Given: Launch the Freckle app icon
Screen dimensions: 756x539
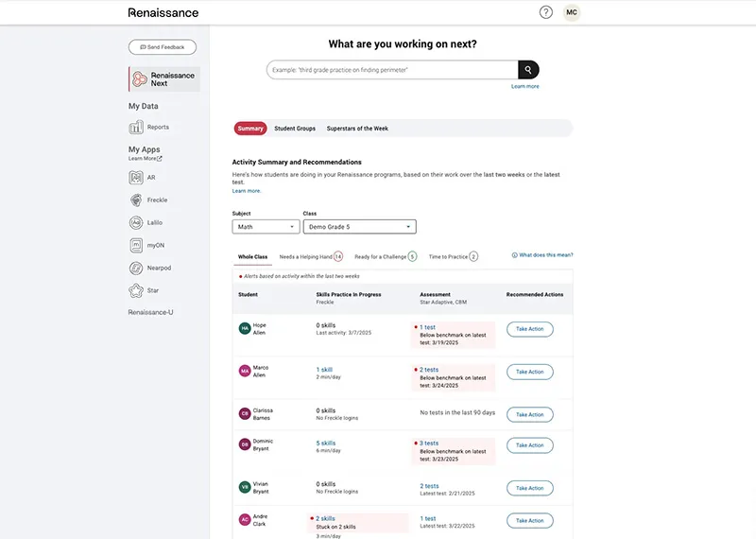Looking at the screenshot, I should coord(137,200).
